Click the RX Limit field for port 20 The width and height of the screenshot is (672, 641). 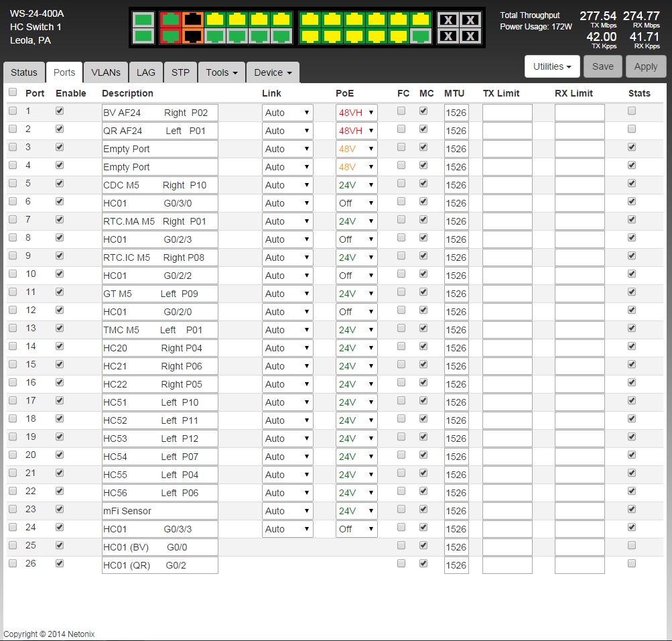tap(580, 457)
